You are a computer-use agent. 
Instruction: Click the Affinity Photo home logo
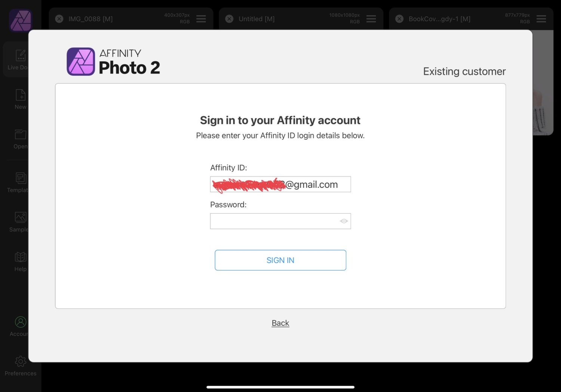coord(21,21)
